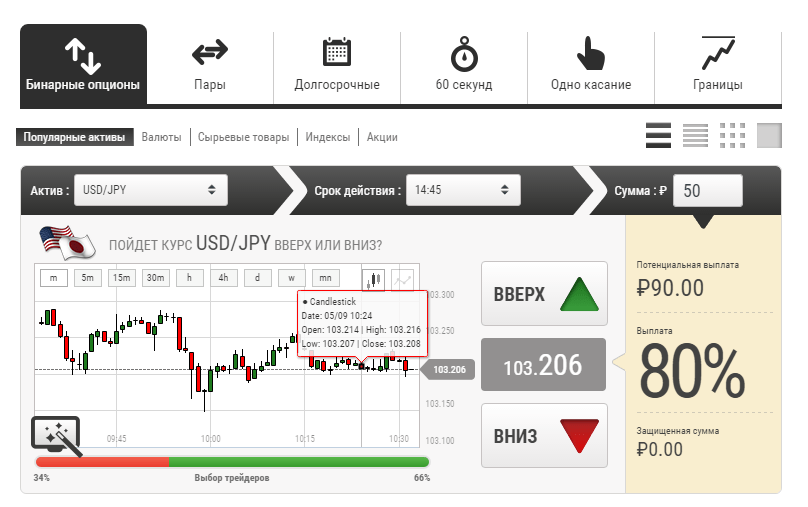Image resolution: width=808 pixels, height=507 pixels.
Task: Switch to single large panel view
Action: click(x=769, y=136)
